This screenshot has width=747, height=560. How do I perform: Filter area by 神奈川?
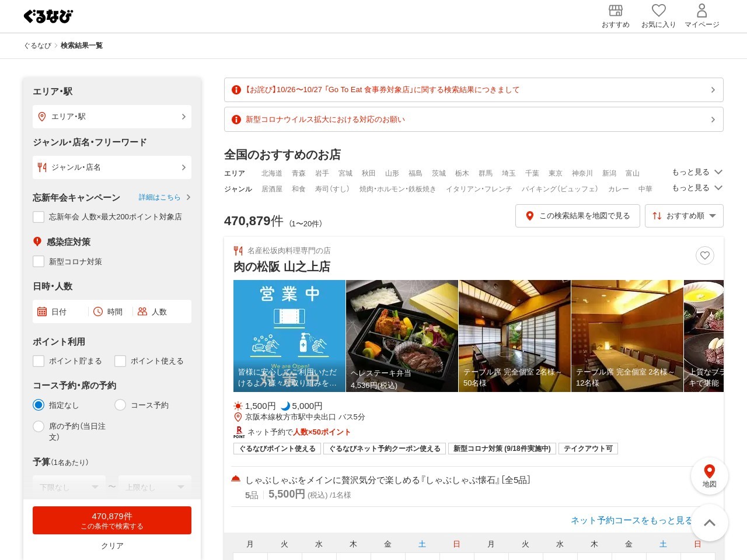point(582,173)
